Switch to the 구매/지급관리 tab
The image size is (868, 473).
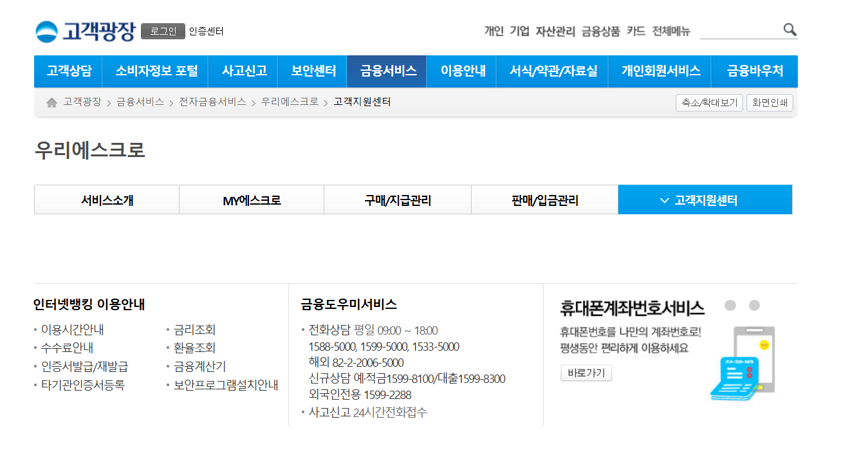398,200
